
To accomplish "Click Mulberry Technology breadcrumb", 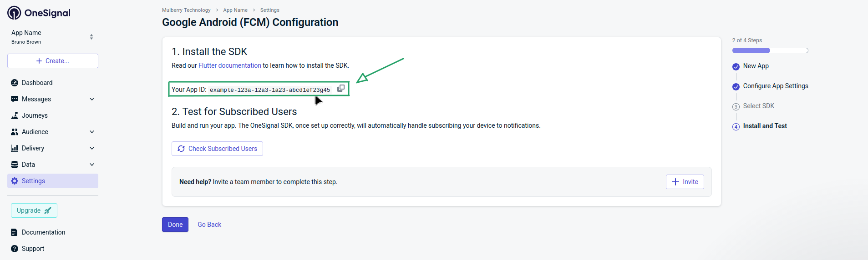I will (186, 10).
